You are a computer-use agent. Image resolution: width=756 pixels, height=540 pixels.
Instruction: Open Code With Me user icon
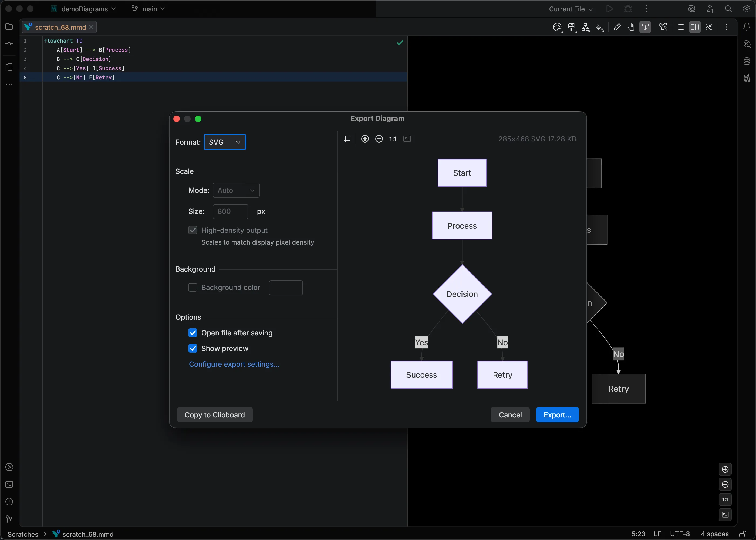click(x=710, y=9)
